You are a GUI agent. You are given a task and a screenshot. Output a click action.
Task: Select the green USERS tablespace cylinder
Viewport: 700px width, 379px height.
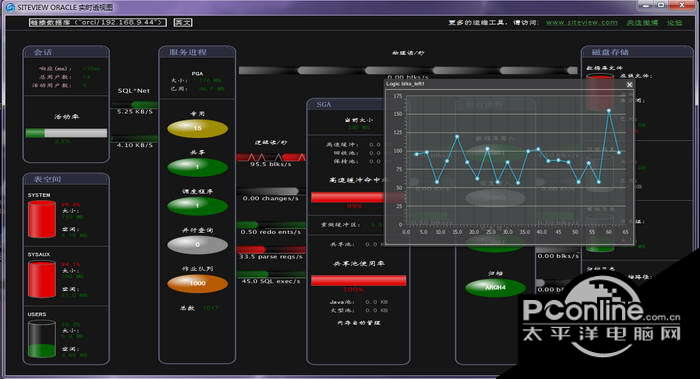coord(42,339)
